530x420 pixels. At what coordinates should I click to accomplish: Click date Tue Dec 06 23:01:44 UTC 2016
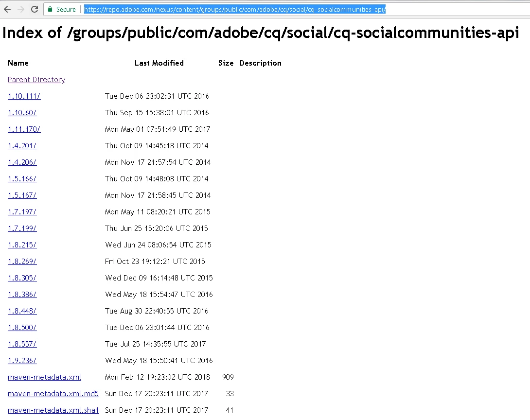157,328
